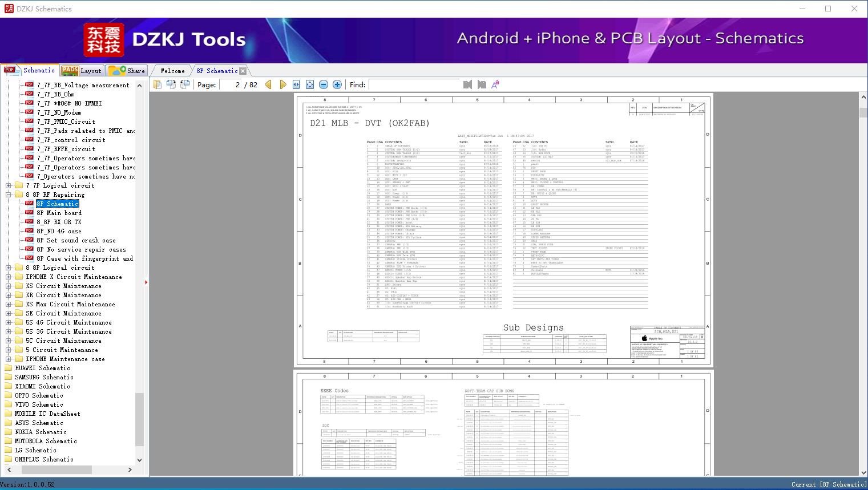The height and width of the screenshot is (490, 868).
Task: Fit whole page icon
Action: 310,84
